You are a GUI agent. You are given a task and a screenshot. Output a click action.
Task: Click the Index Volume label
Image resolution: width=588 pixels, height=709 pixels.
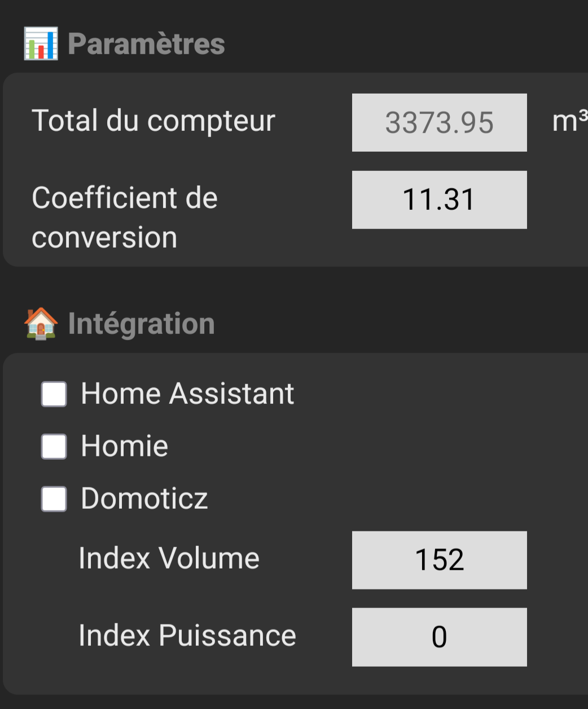pyautogui.click(x=169, y=558)
